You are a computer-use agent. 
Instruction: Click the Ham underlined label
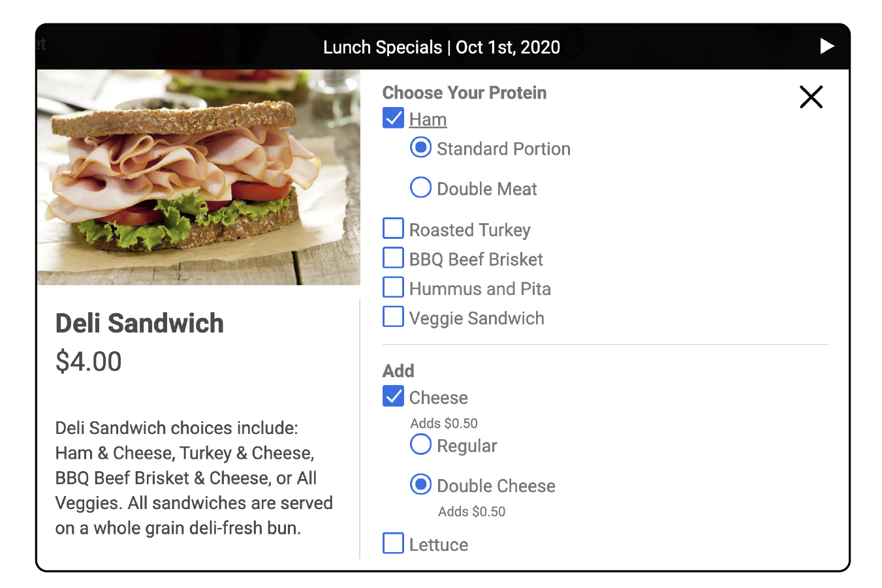428,119
